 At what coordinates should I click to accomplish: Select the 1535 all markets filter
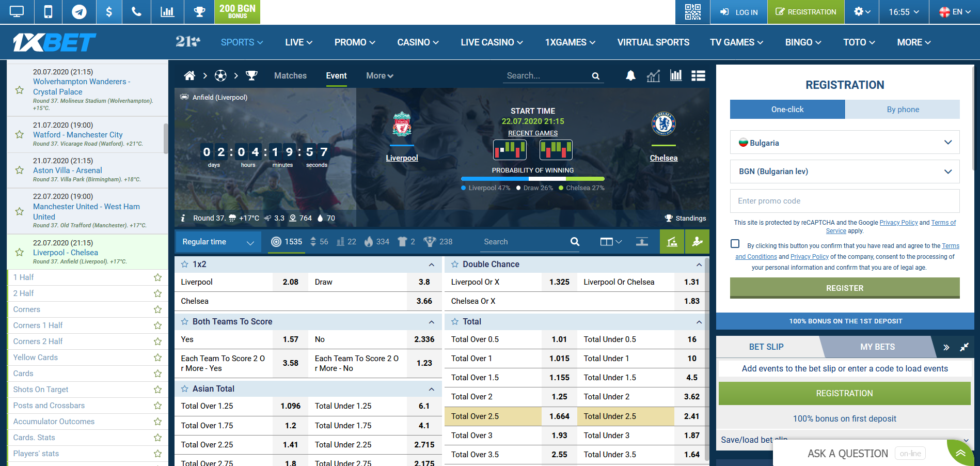click(x=287, y=242)
